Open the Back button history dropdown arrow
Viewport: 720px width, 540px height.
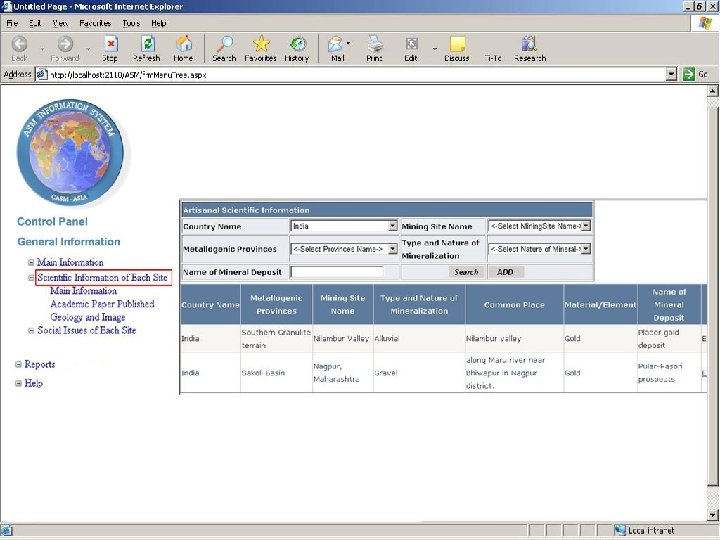point(42,49)
